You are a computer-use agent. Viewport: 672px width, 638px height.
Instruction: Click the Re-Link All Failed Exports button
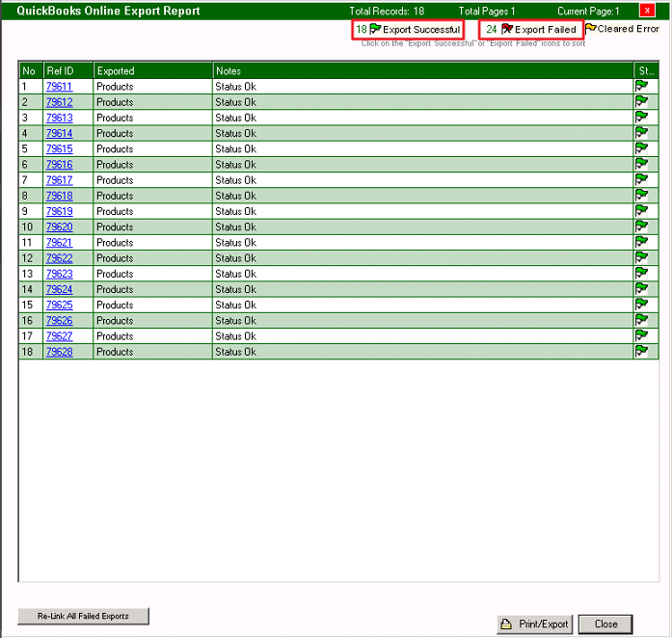[83, 616]
